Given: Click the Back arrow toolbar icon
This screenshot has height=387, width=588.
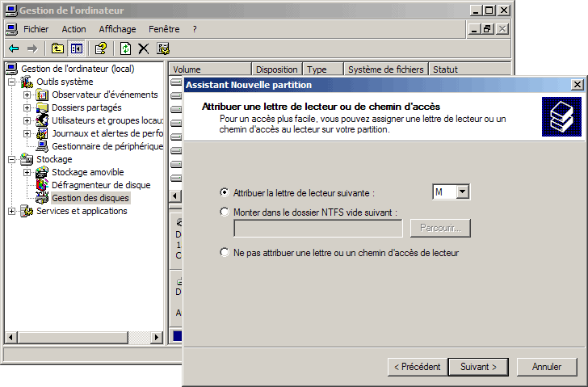Looking at the screenshot, I should coord(14,48).
